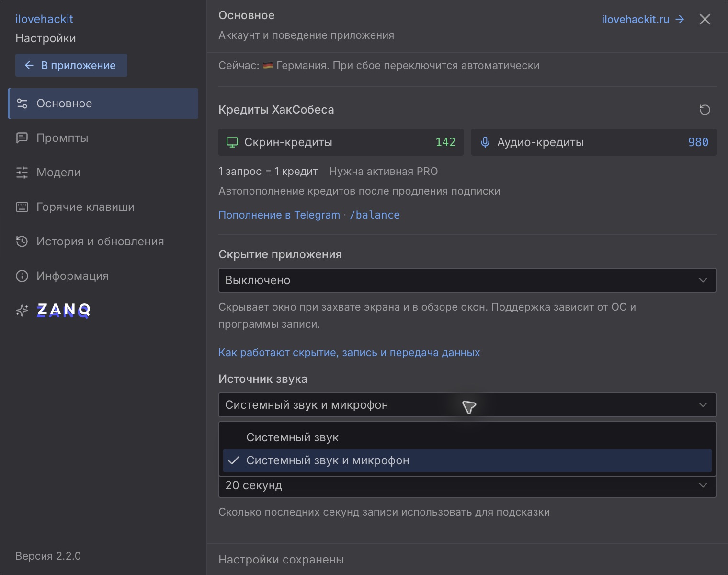The height and width of the screenshot is (575, 728).
Task: Go to the Модели section
Action: point(103,172)
